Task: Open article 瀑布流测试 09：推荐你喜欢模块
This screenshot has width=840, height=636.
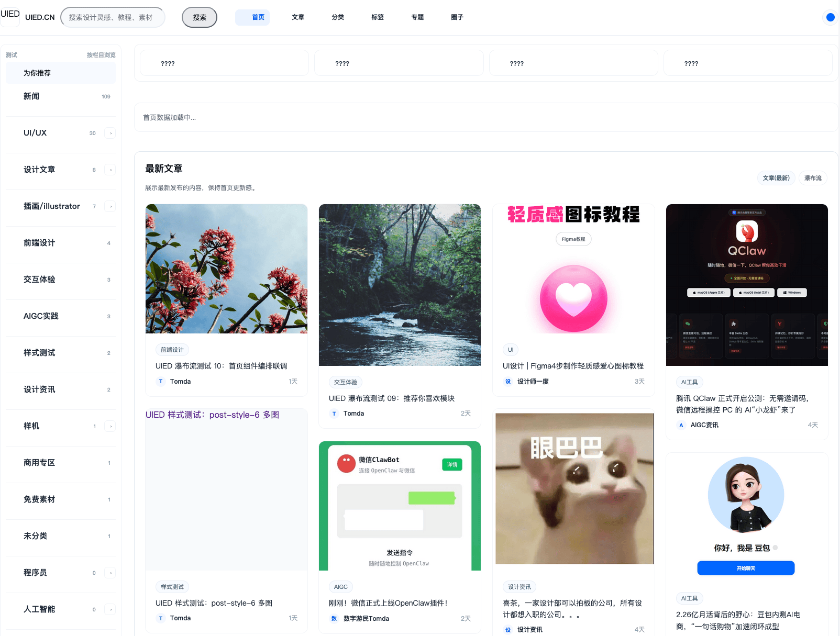Action: click(392, 398)
